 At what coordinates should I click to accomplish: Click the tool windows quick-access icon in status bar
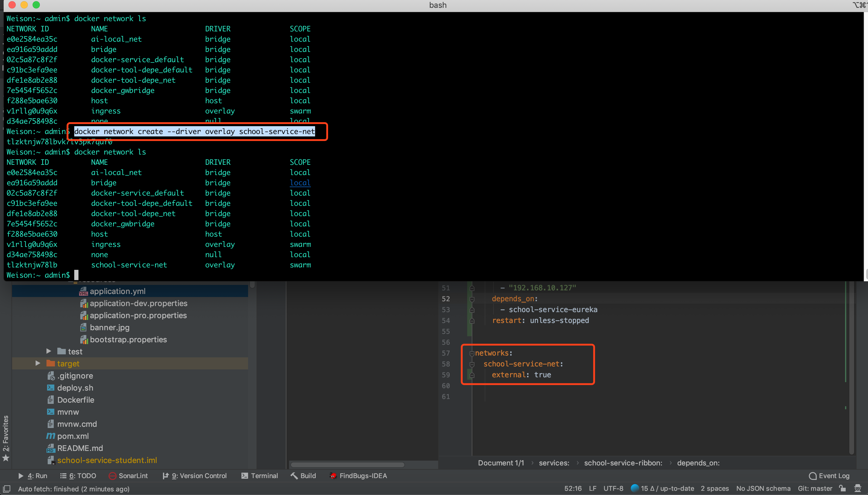coord(6,489)
